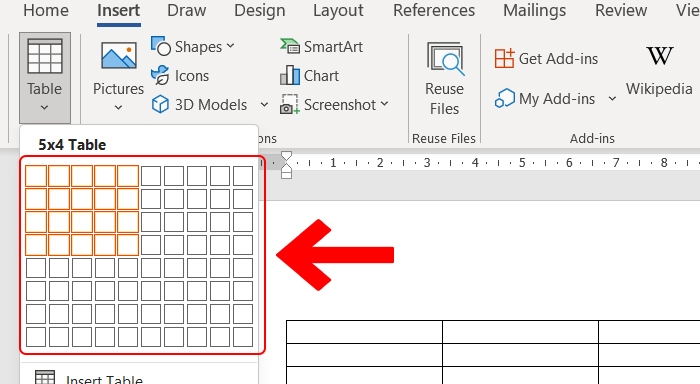
Task: Open Reuse Files
Action: pyautogui.click(x=445, y=79)
